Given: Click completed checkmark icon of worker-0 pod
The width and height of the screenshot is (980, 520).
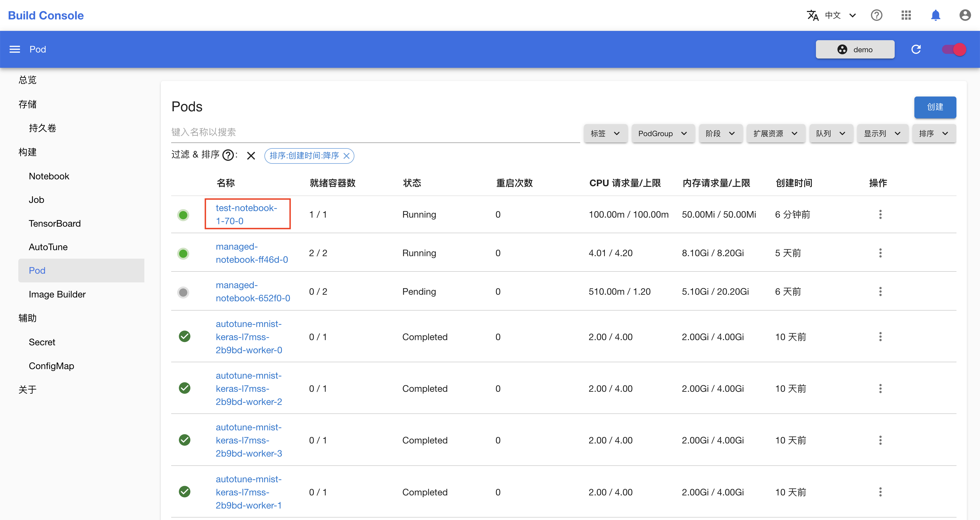Looking at the screenshot, I should click(185, 336).
